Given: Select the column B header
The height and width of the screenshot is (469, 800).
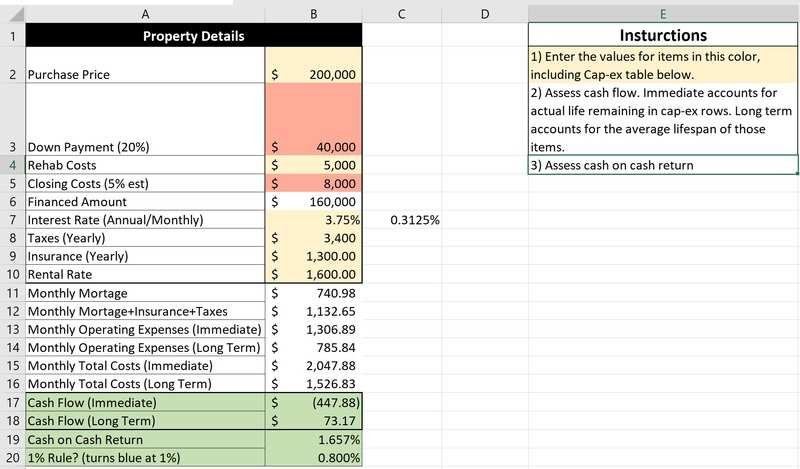Looking at the screenshot, I should click(x=314, y=13).
